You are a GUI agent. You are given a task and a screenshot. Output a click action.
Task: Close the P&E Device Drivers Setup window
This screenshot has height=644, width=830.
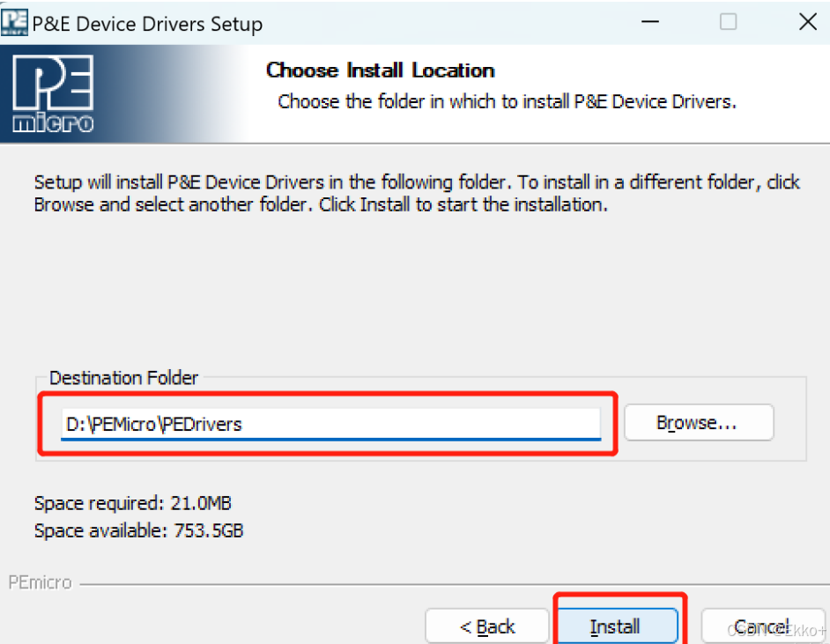coord(808,22)
